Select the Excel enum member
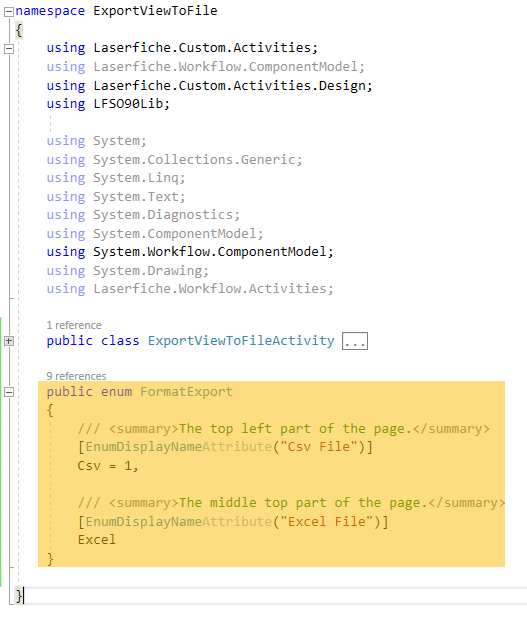Image resolution: width=527 pixels, height=619 pixels. pyautogui.click(x=97, y=540)
